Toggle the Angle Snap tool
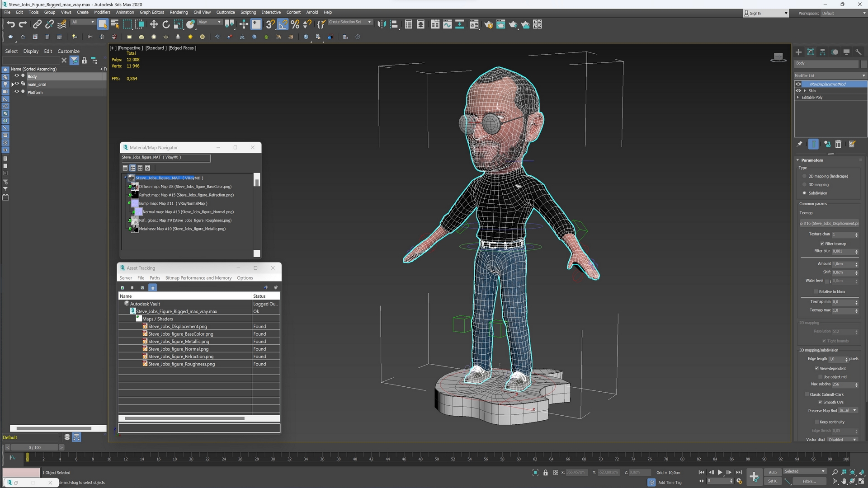Screen dimensions: 868x488 click(x=283, y=24)
